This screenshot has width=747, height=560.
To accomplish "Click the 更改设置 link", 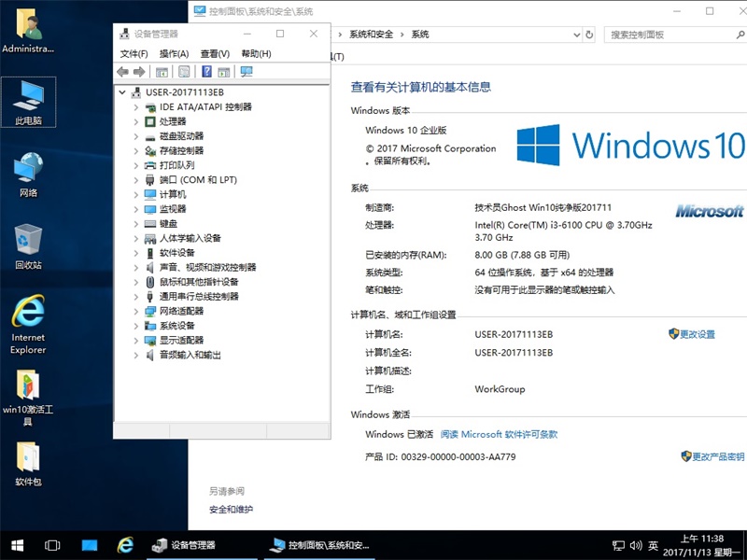I will point(697,334).
